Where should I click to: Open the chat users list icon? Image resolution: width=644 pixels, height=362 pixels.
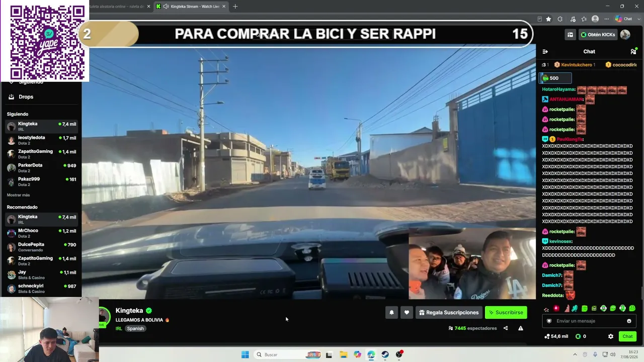[x=633, y=51]
